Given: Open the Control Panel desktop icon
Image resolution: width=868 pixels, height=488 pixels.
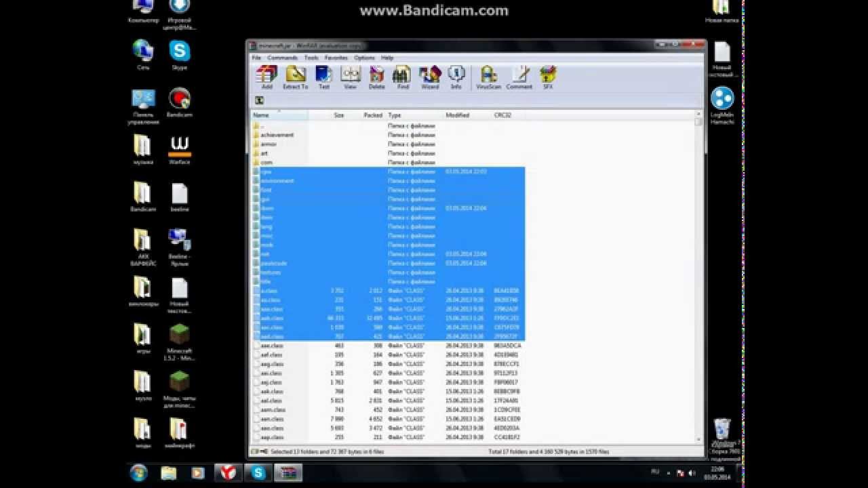Looking at the screenshot, I should click(143, 106).
